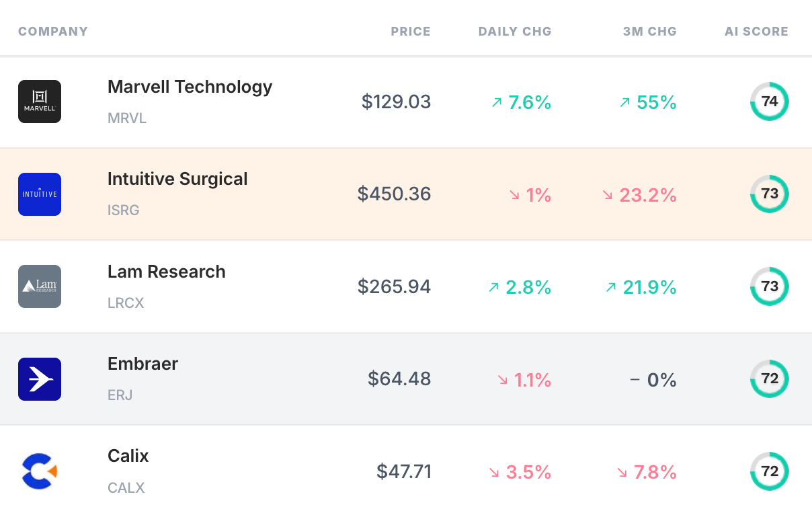The width and height of the screenshot is (812, 515).
Task: Click the CALX ticker symbol
Action: (126, 487)
